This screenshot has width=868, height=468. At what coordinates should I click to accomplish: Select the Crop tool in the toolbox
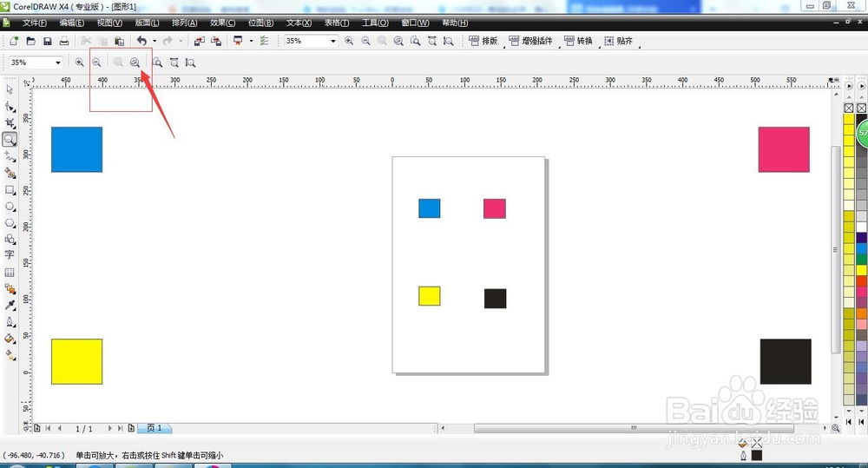tap(10, 123)
